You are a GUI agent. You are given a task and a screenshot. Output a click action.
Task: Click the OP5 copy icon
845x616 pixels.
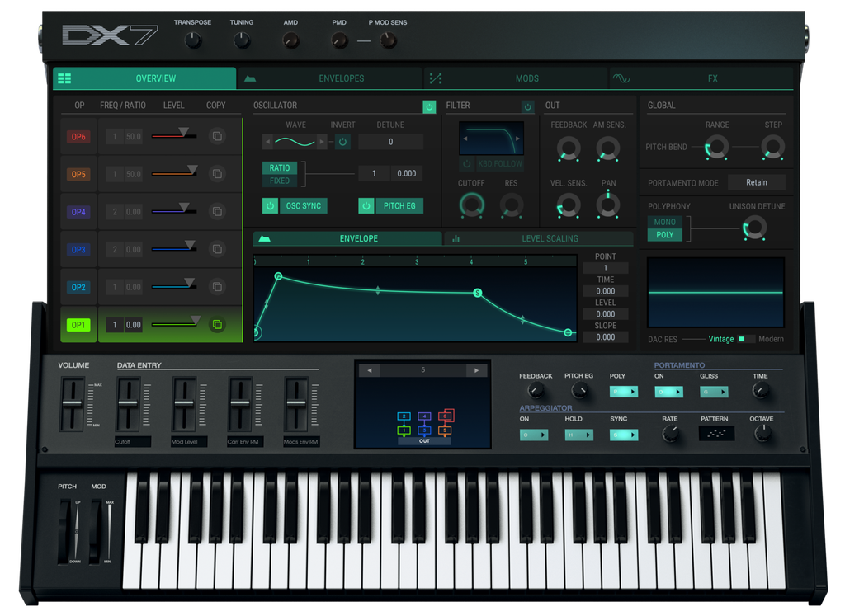pos(217,174)
